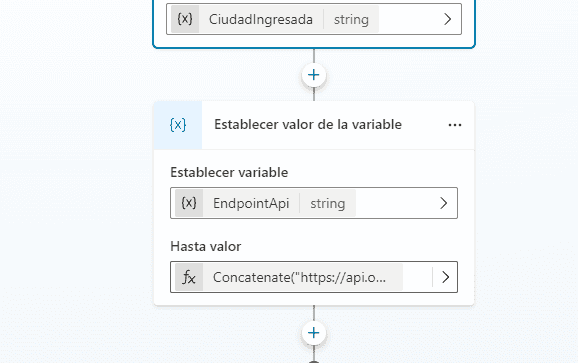
Task: Click the {x} icon beside CiudadIngresada
Action: (185, 19)
